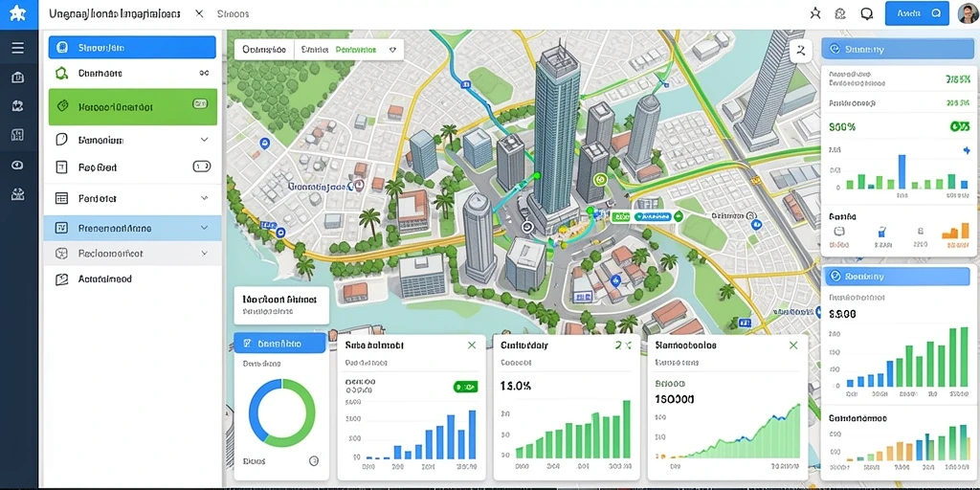Click the badge icon beside the top bar star
The image size is (980, 490).
tap(840, 13)
